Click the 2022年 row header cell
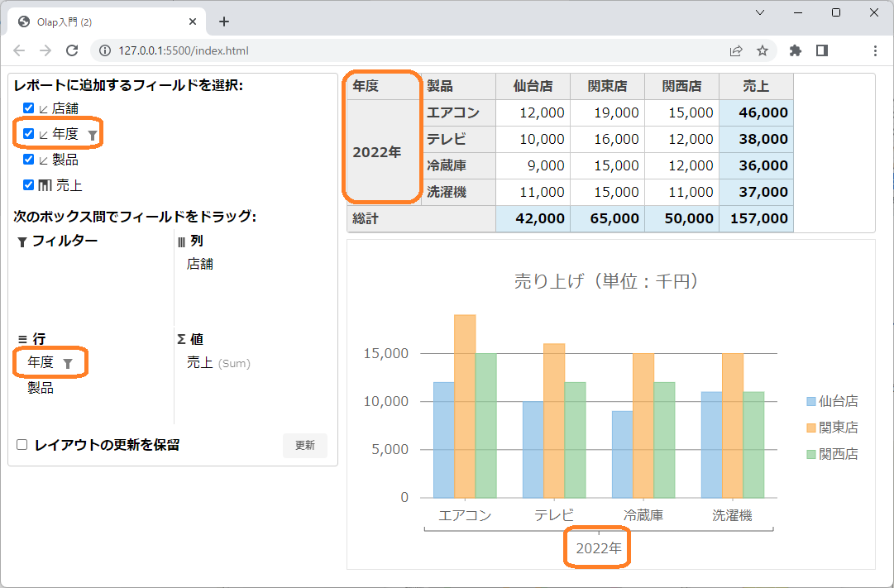894x588 pixels. 385,153
